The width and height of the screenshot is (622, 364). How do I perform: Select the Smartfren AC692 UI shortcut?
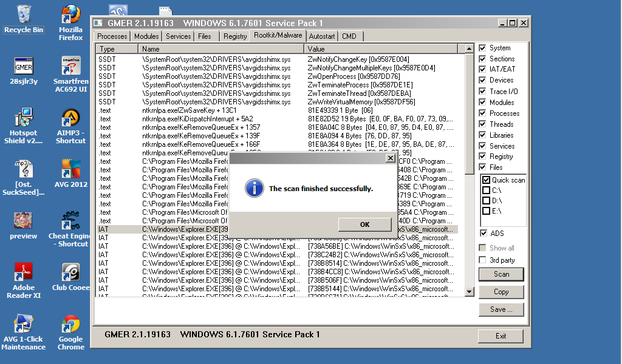tap(71, 75)
